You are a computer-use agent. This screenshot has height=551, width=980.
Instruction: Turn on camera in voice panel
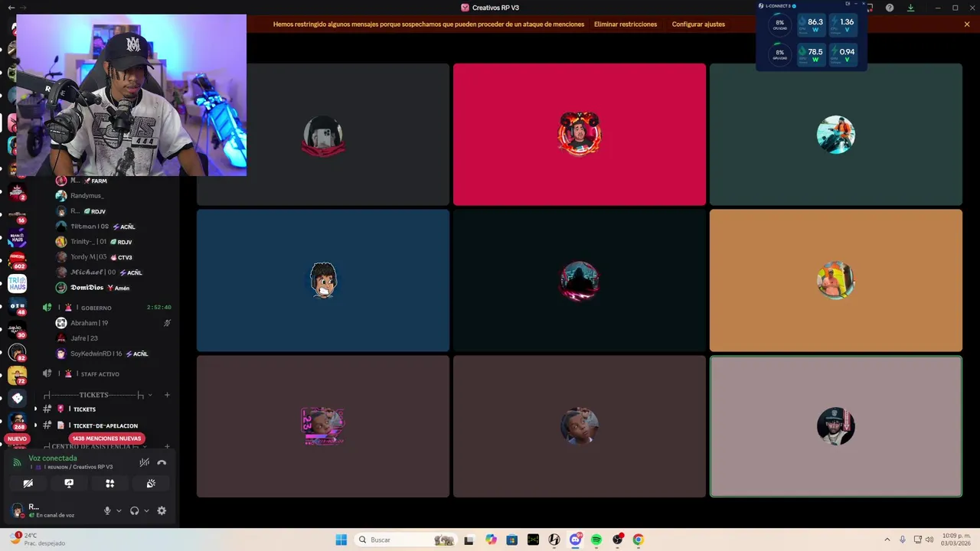28,484
